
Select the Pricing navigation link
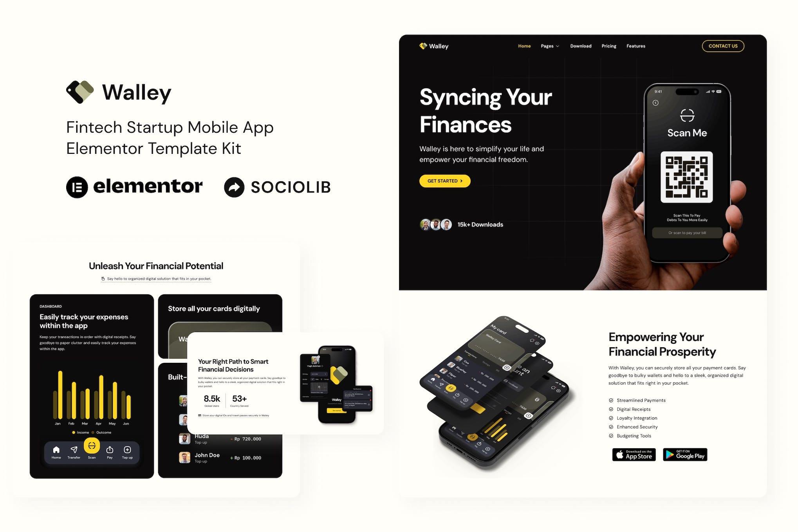(608, 46)
